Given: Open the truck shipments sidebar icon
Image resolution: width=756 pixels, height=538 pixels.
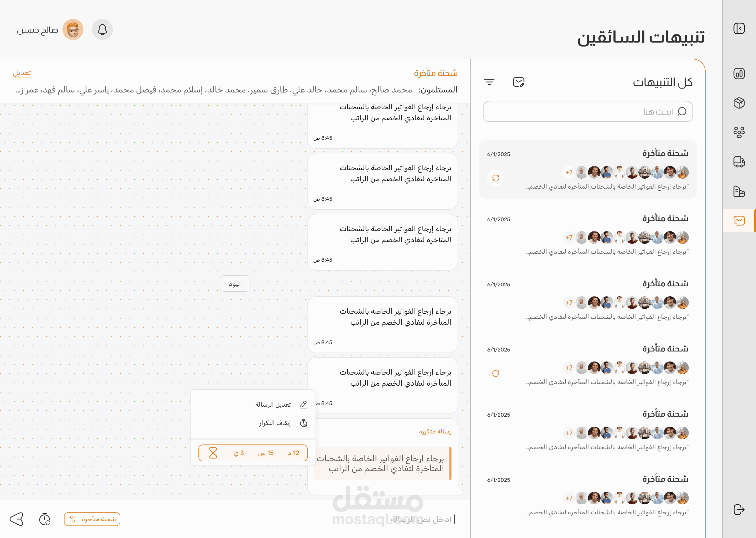Looking at the screenshot, I should coord(739,162).
